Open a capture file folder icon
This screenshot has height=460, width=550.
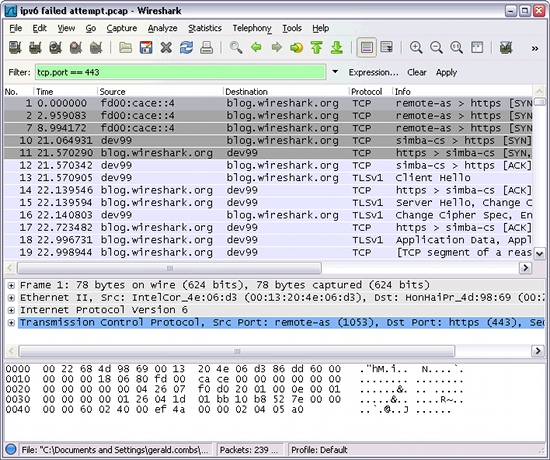[x=125, y=47]
